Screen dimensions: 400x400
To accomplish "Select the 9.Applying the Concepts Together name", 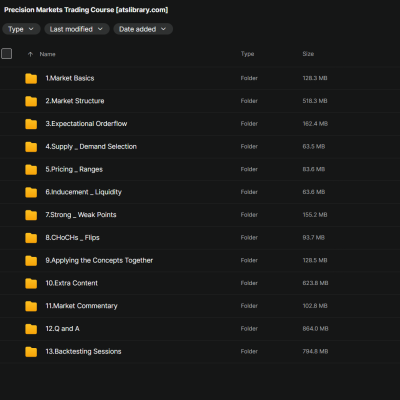I will click(x=99, y=260).
